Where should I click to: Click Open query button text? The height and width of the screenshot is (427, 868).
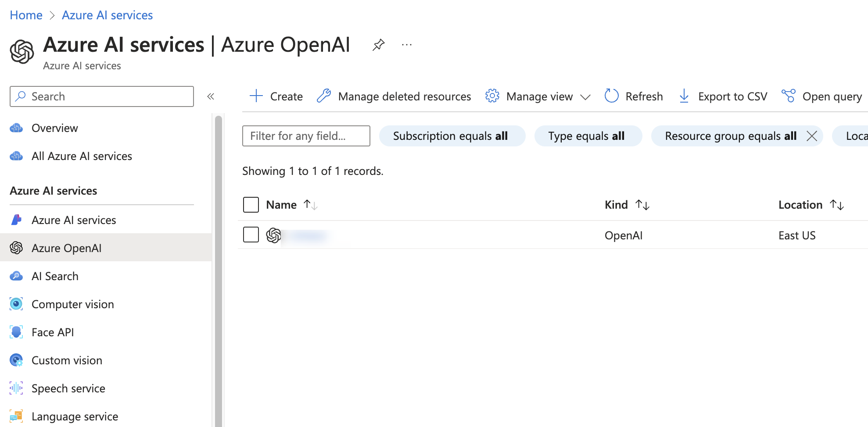click(832, 96)
